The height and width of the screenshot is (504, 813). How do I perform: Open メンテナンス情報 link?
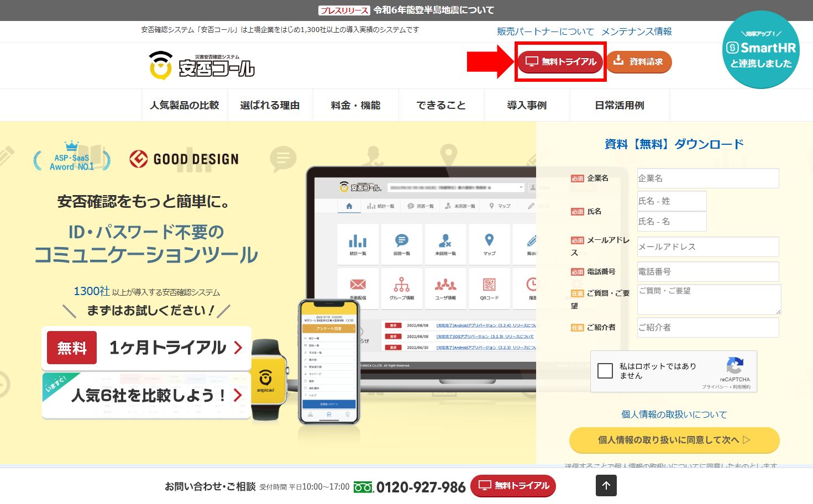[x=637, y=32]
